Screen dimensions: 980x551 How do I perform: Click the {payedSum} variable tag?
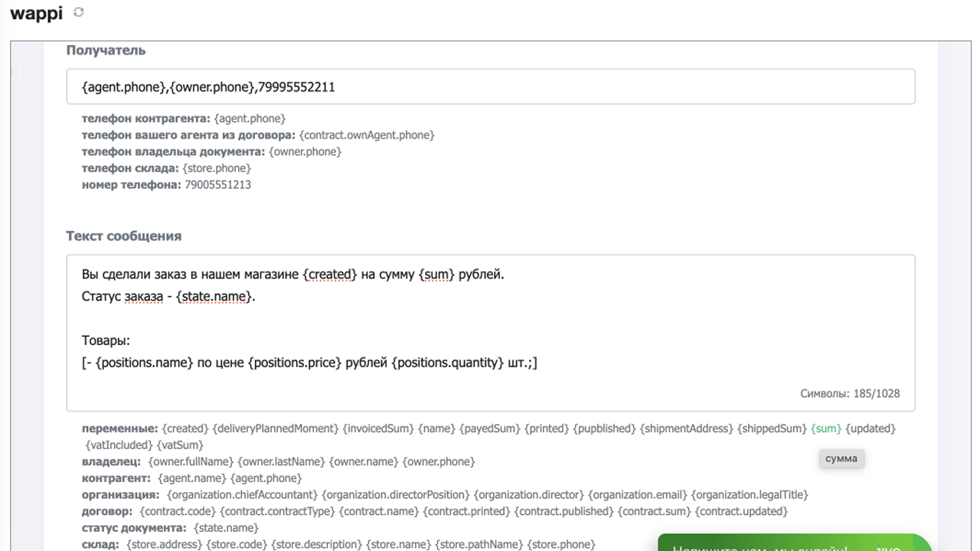pos(489,429)
